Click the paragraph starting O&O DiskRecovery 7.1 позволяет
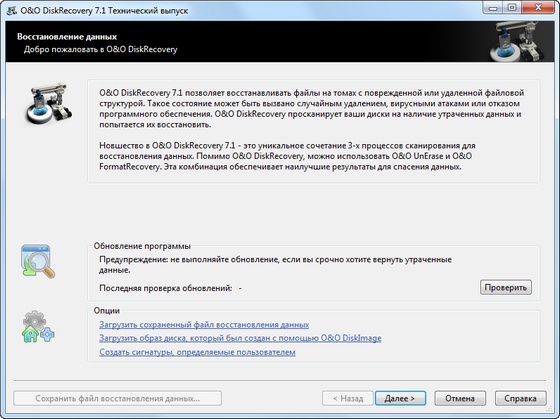 tap(311, 109)
